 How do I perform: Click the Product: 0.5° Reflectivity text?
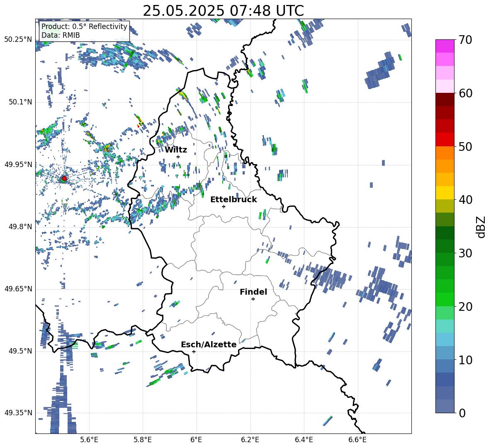84,27
